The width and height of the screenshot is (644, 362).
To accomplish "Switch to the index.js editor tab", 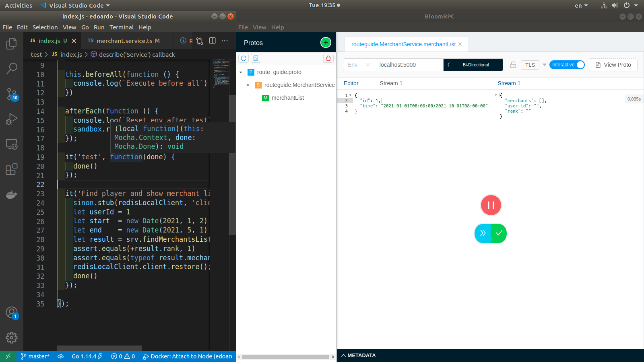I will tap(49, 41).
